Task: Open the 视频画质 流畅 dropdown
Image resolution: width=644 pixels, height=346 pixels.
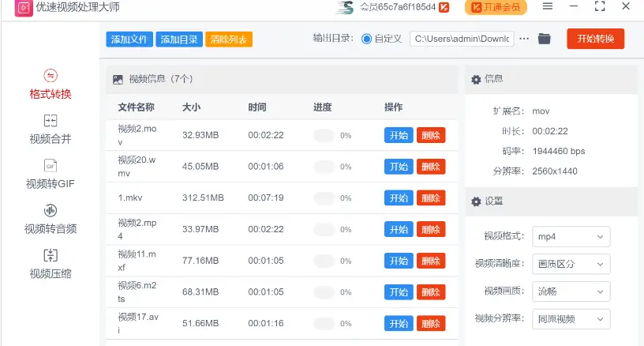Action: coord(571,291)
